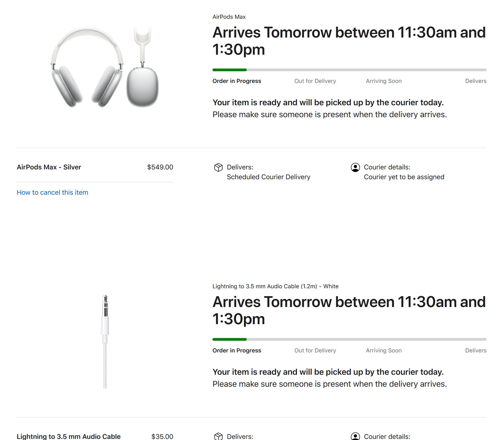Click the courier person icon for Lightning cable
The width and height of the screenshot is (504, 440).
click(355, 436)
